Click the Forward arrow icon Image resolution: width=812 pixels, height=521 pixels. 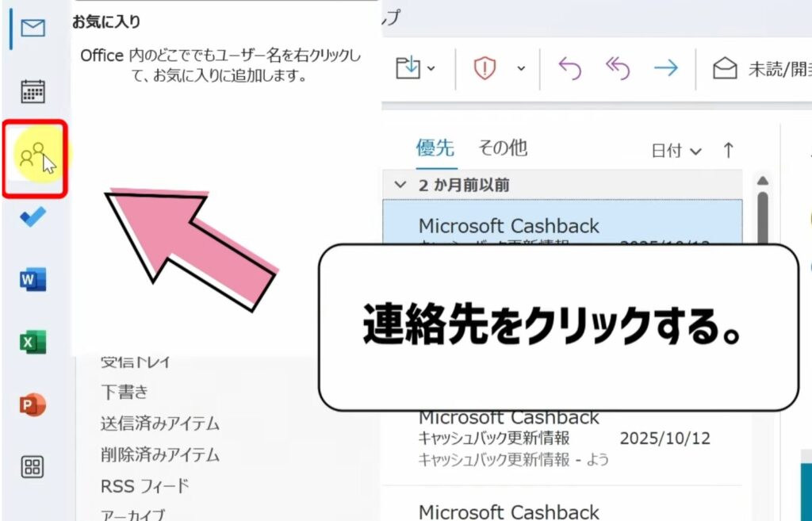pos(665,68)
